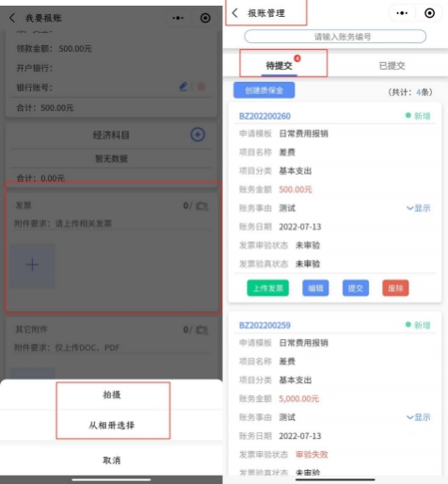The height and width of the screenshot is (484, 448).
Task: Delete bank account with the trash icon
Action: pyautogui.click(x=201, y=87)
